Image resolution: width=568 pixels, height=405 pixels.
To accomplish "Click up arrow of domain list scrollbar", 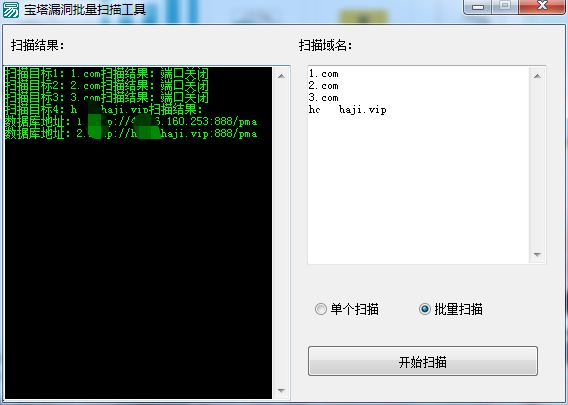I will point(537,76).
